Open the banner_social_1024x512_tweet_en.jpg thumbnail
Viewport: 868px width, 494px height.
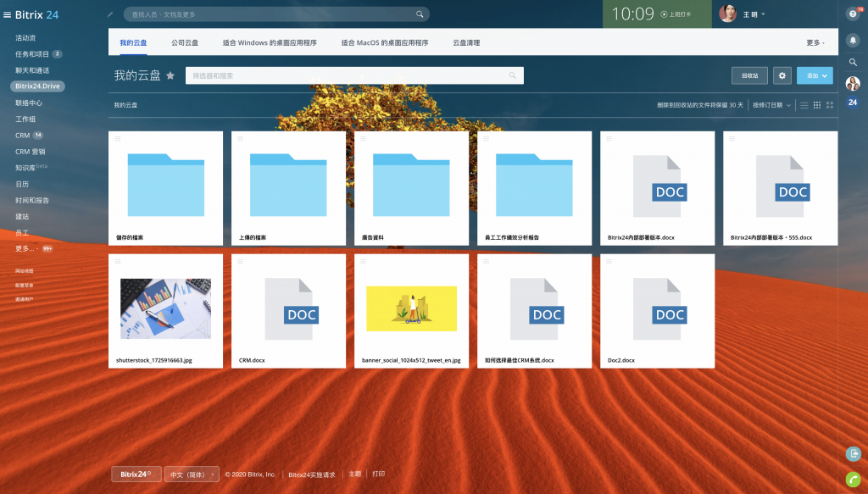411,308
